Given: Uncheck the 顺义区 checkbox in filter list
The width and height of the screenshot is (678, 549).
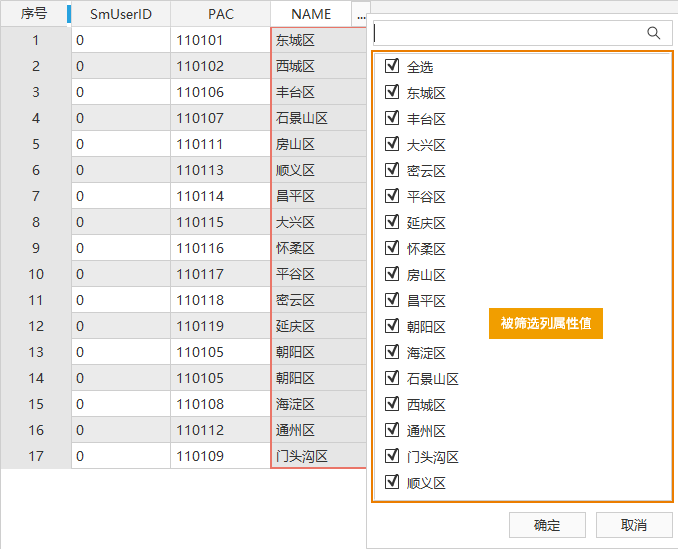Looking at the screenshot, I should coord(392,483).
